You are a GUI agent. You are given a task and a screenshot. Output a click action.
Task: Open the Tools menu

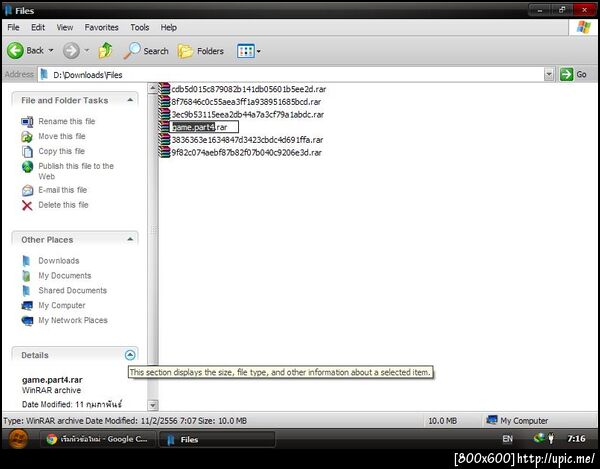click(x=140, y=28)
